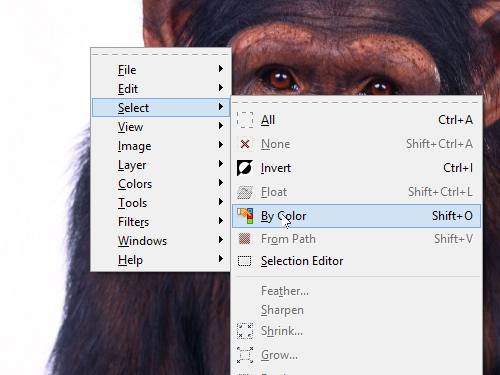Click the Selection Editor dotted icon

point(244,261)
